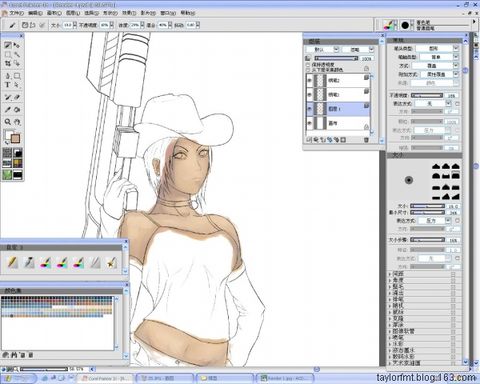Select the Text tool

(8, 85)
